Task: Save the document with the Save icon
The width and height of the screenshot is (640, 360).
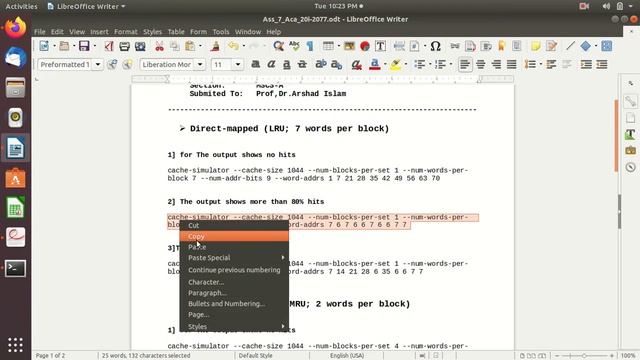Action: [84, 46]
